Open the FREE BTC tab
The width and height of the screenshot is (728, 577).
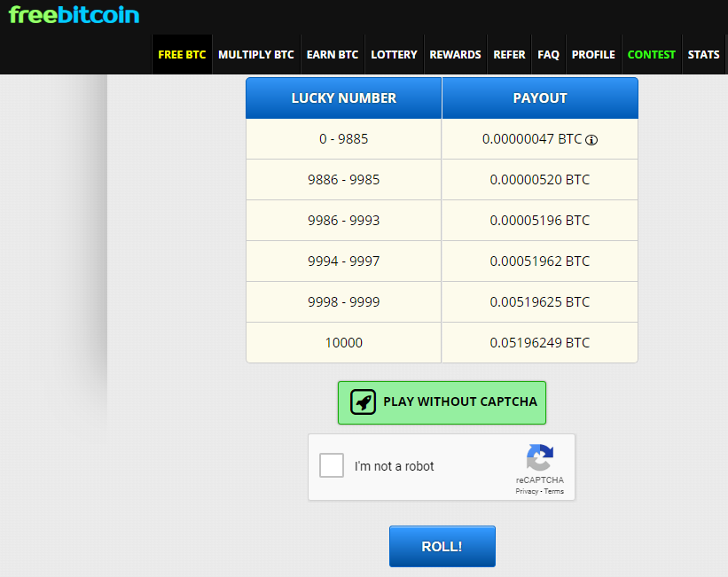tap(182, 55)
